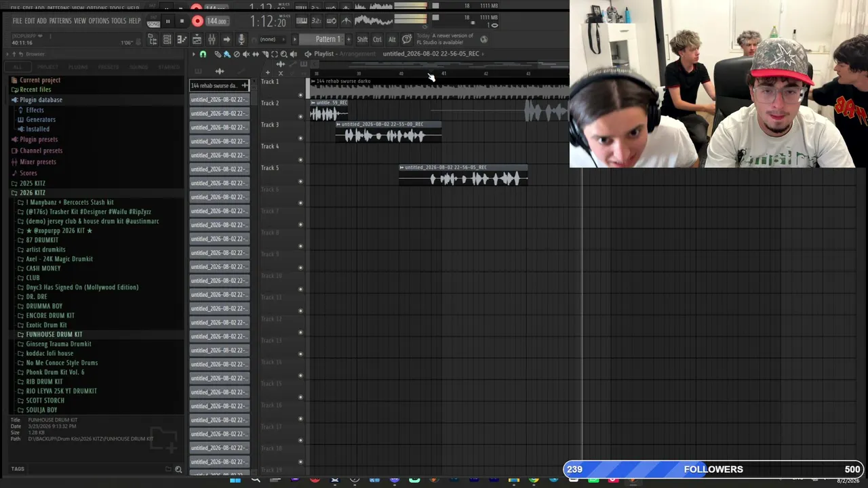Collapse the 2026 KITZ folder

[32, 193]
